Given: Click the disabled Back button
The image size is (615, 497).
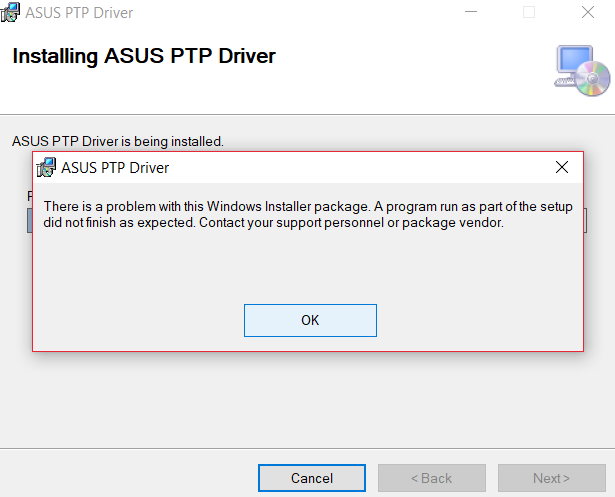Looking at the screenshot, I should pyautogui.click(x=431, y=478).
